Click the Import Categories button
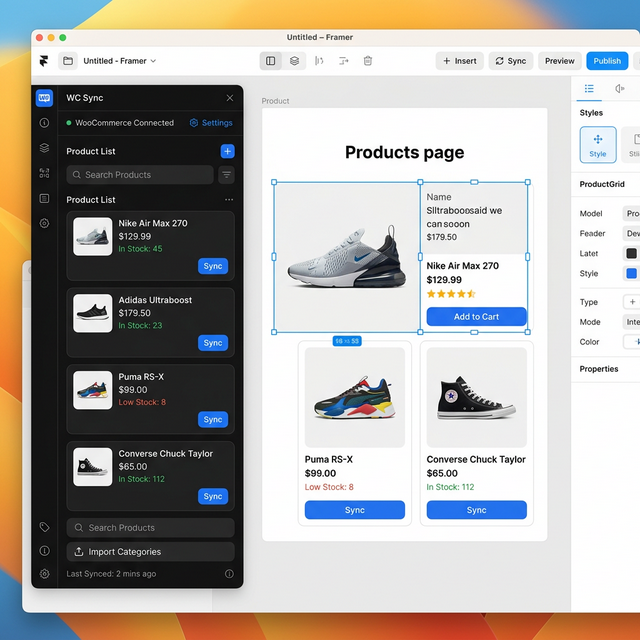Viewport: 640px width, 640px height. 151,552
